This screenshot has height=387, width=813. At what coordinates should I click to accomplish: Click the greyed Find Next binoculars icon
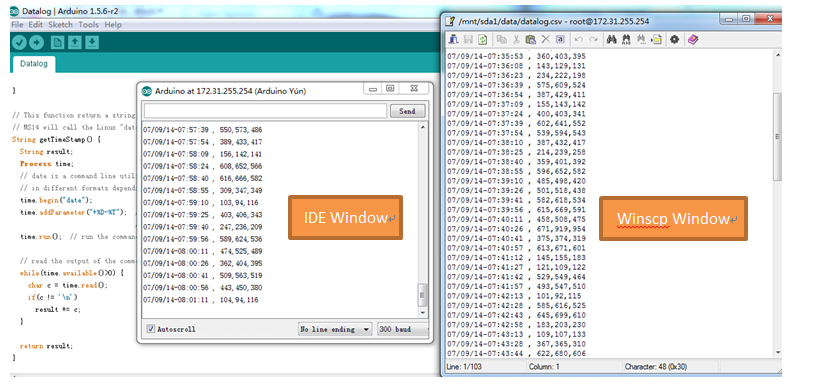click(x=641, y=39)
